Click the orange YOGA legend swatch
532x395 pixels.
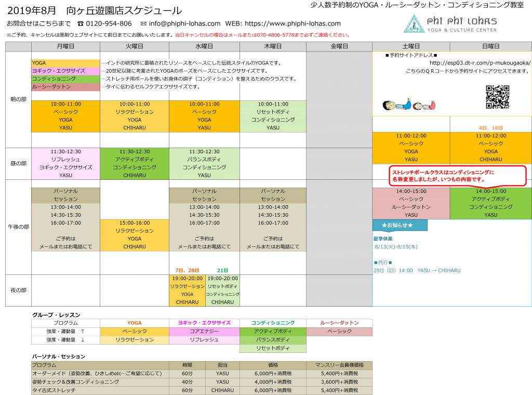pos(65,63)
